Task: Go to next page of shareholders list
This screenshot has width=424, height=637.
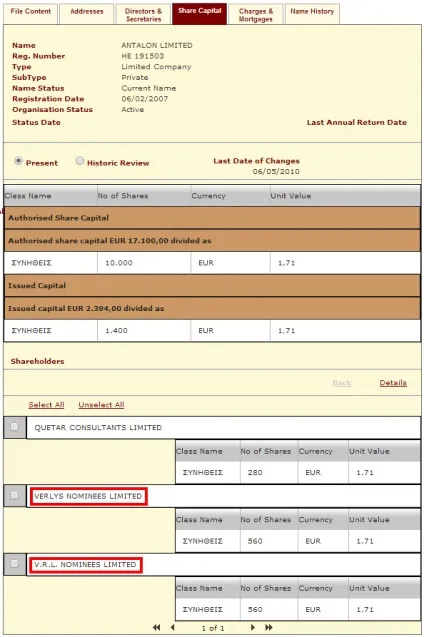Action: coord(253,627)
